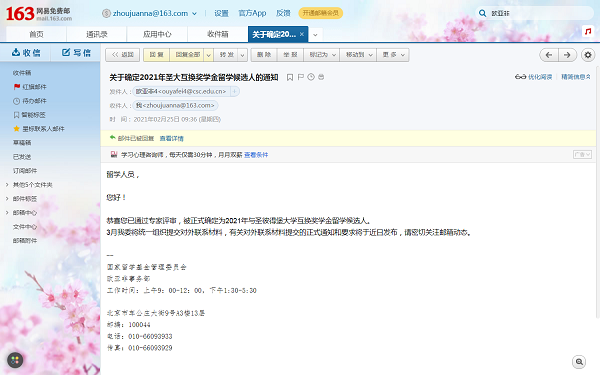
Task: Switch to the 通讯录 tab
Action: [96, 34]
